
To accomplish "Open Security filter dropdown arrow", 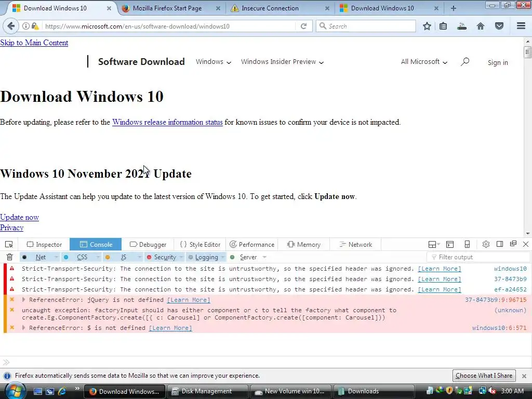I will [x=181, y=257].
